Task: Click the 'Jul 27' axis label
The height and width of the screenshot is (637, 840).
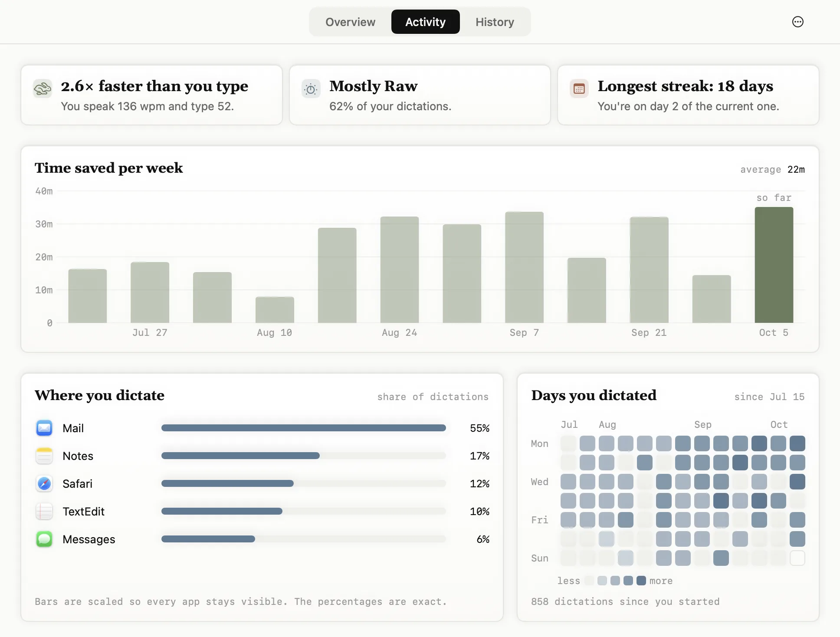Action: 150,332
